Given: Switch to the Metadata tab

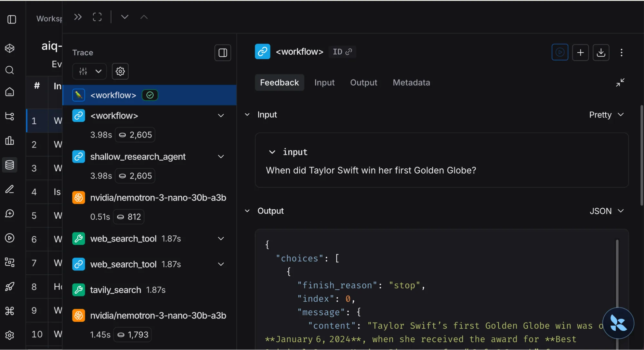Looking at the screenshot, I should coord(411,83).
